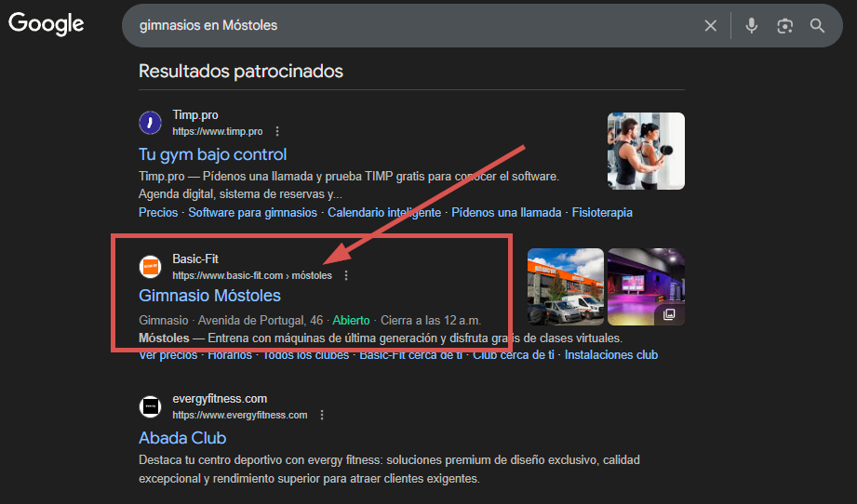Click the Cierra a las 12 a.m. text
The width and height of the screenshot is (857, 504).
431,321
